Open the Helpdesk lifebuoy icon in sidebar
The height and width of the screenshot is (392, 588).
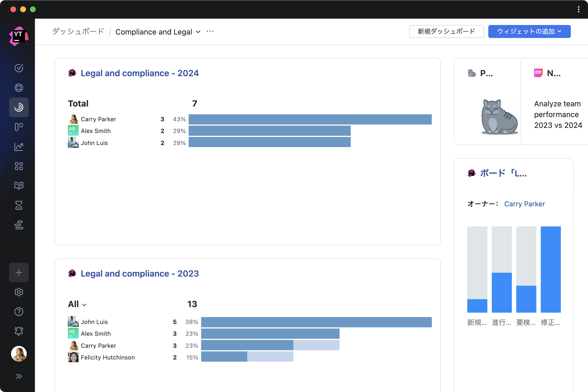click(19, 88)
